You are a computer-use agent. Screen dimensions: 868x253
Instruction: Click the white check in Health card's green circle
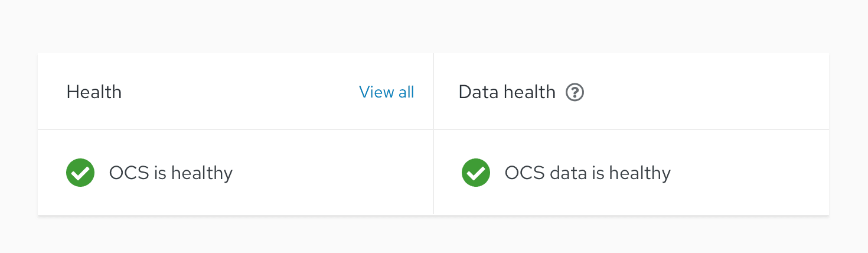pyautogui.click(x=80, y=173)
